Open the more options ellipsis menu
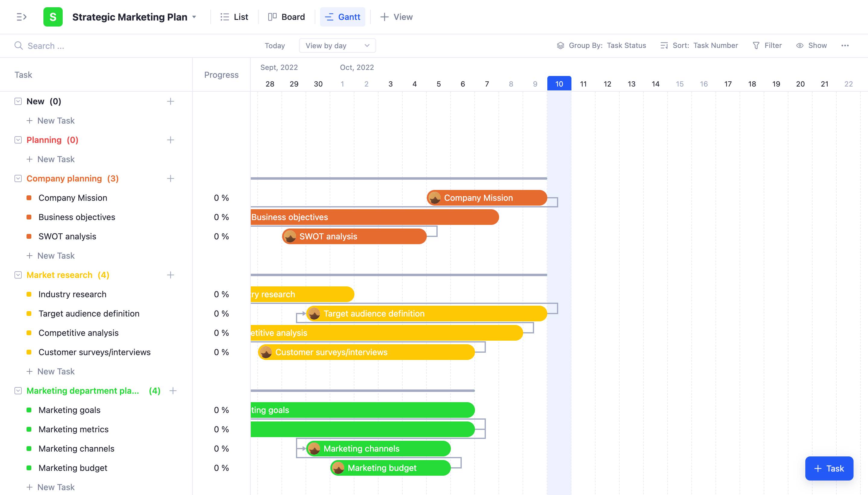Screen dimensions: 868x495 coord(845,45)
